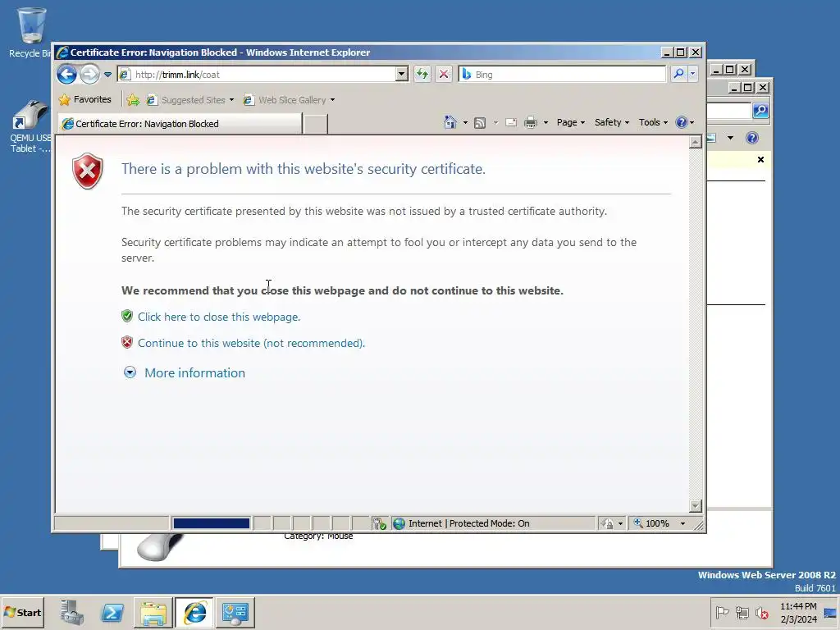Open a new blank tab
Image resolution: width=840 pixels, height=630 pixels.
tap(316, 124)
